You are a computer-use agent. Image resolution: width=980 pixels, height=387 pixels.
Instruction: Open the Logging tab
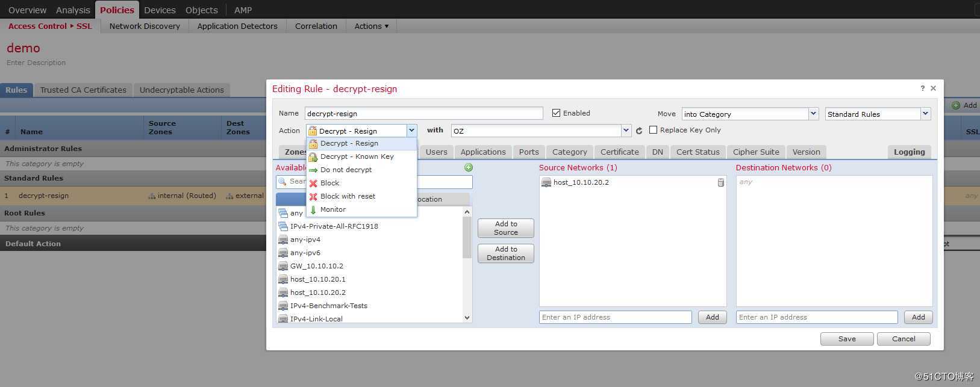(909, 152)
